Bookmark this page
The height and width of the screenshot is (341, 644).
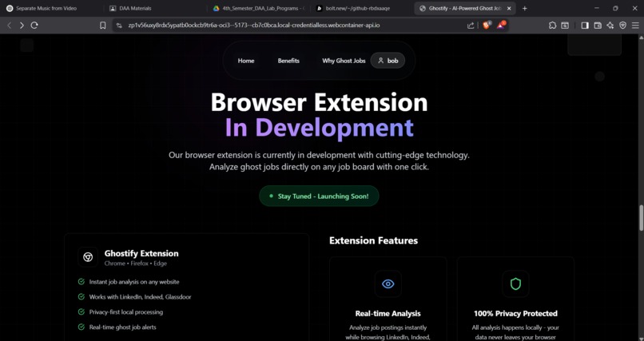click(x=103, y=26)
